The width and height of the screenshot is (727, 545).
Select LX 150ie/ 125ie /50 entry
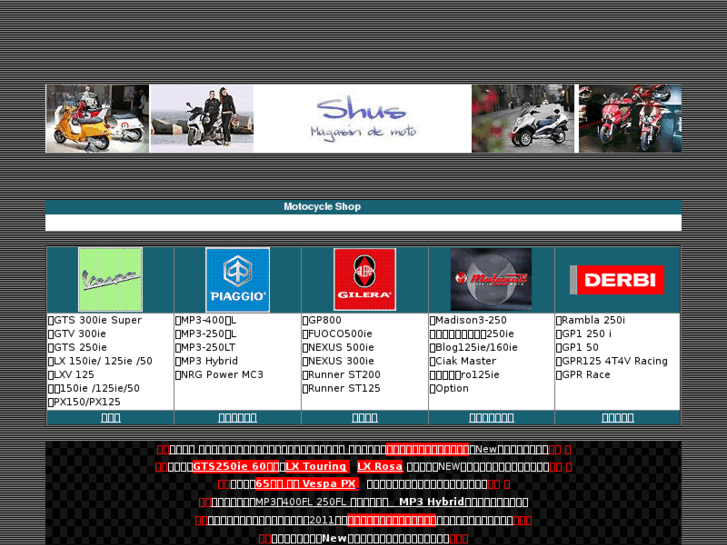pos(100,361)
